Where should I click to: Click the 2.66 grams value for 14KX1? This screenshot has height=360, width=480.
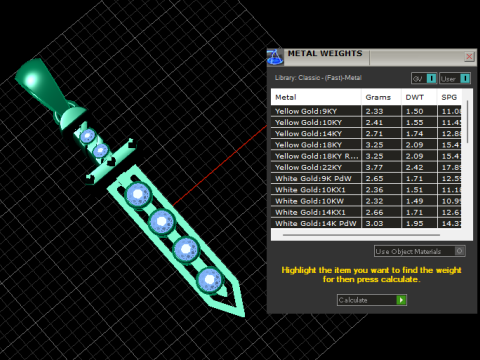coord(381,212)
